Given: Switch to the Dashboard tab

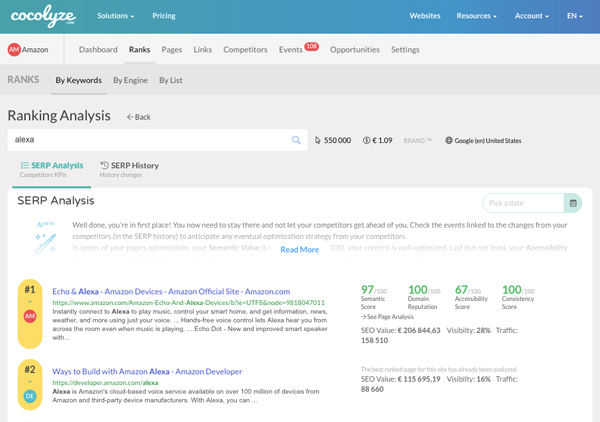Looking at the screenshot, I should click(x=98, y=50).
